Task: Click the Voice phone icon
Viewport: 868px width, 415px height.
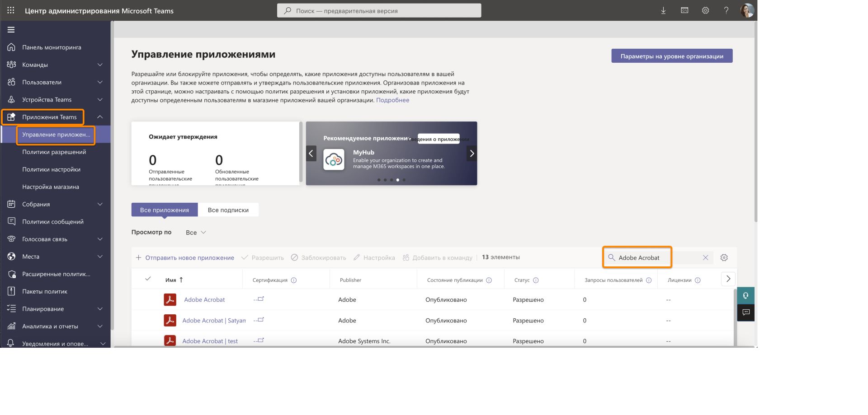Action: coord(11,239)
